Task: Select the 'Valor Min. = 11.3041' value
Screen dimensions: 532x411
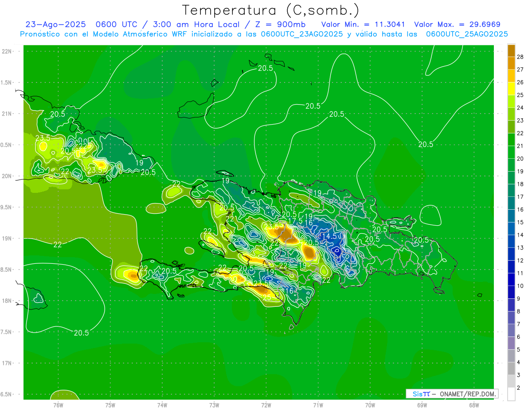Action: click(363, 25)
